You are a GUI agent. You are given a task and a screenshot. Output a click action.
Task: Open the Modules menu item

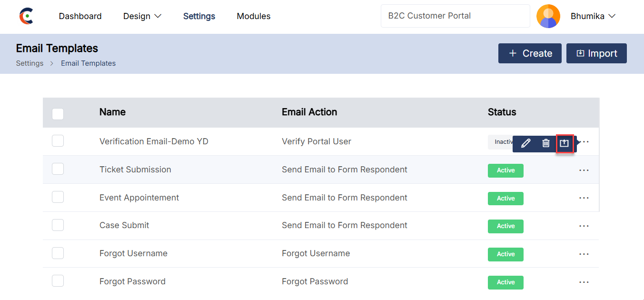(x=254, y=16)
